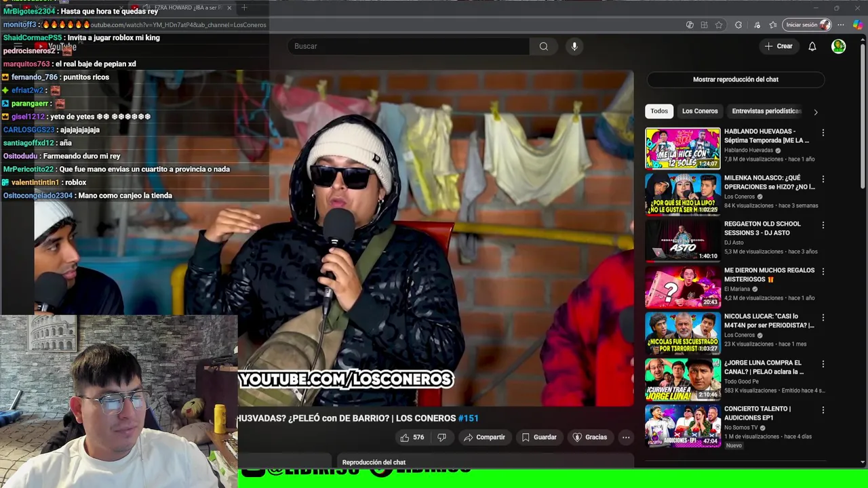Image resolution: width=868 pixels, height=488 pixels.
Task: Click the Gracias button
Action: pyautogui.click(x=590, y=437)
